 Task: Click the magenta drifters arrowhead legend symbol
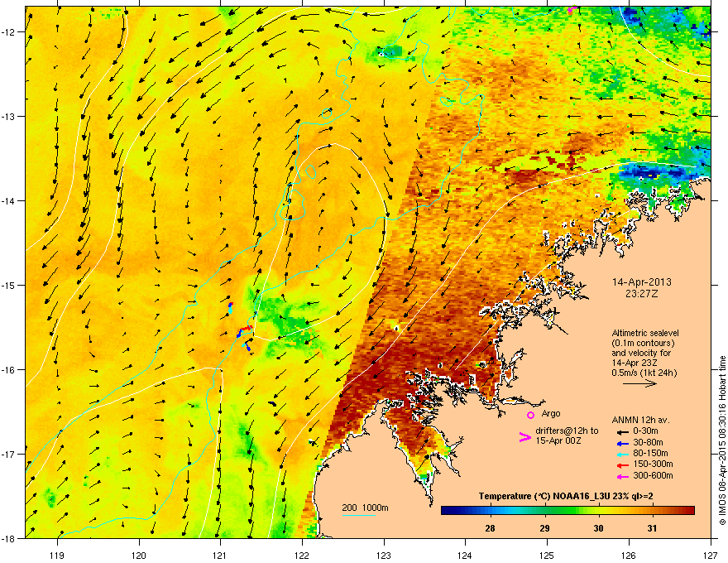525,437
